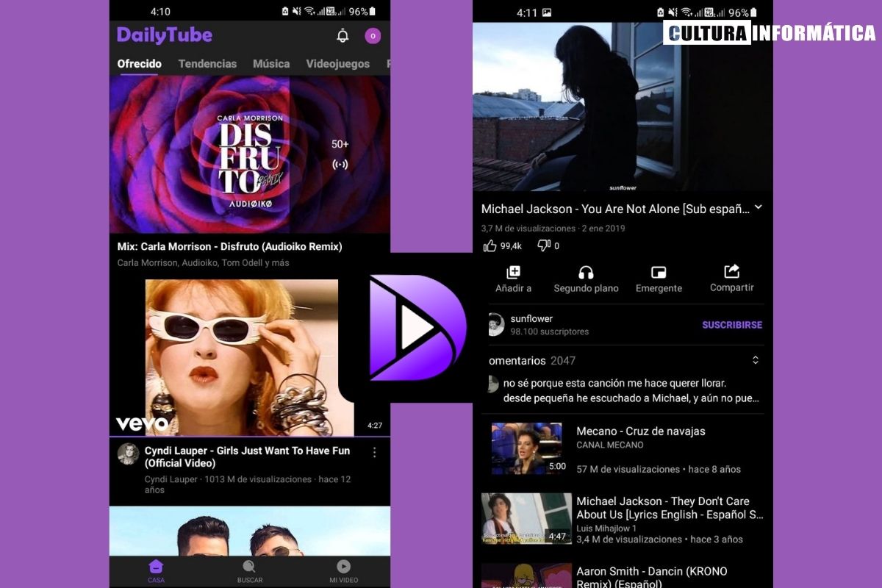Subscribe with the SUSCRIBIRSE button

pos(732,325)
